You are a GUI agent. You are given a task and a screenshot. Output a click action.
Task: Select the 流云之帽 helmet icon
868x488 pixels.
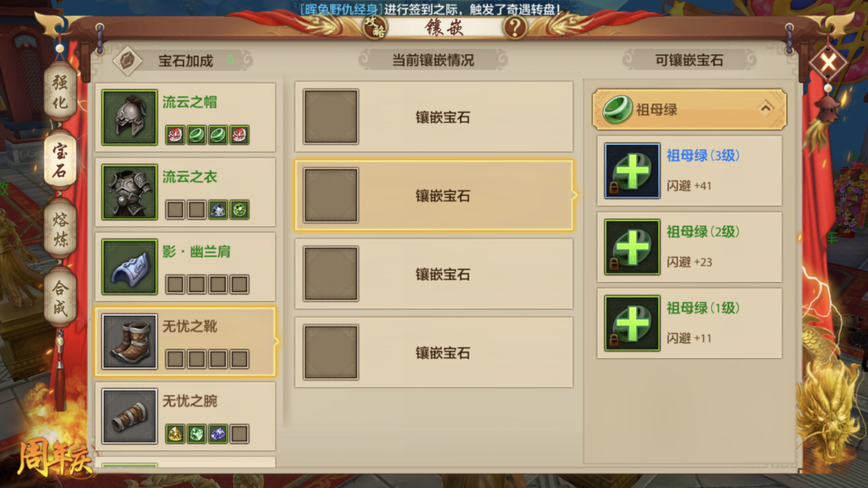pyautogui.click(x=129, y=118)
